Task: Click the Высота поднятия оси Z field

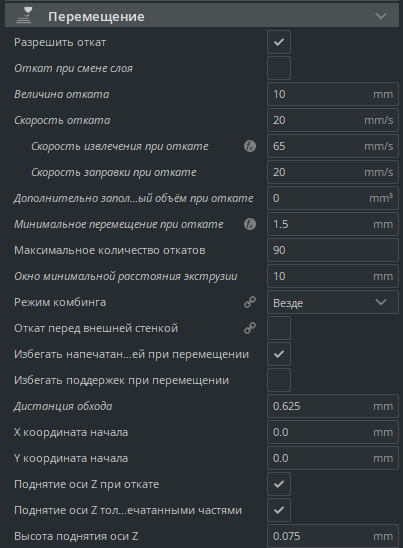Action: 333,536
